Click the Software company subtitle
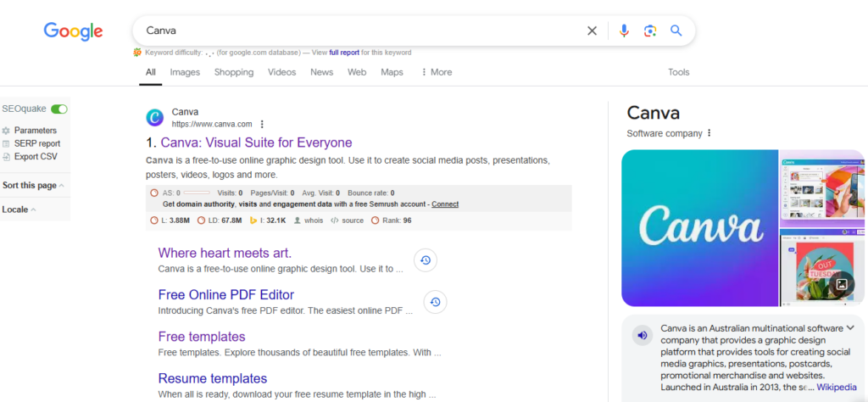The image size is (868, 402). click(x=665, y=133)
